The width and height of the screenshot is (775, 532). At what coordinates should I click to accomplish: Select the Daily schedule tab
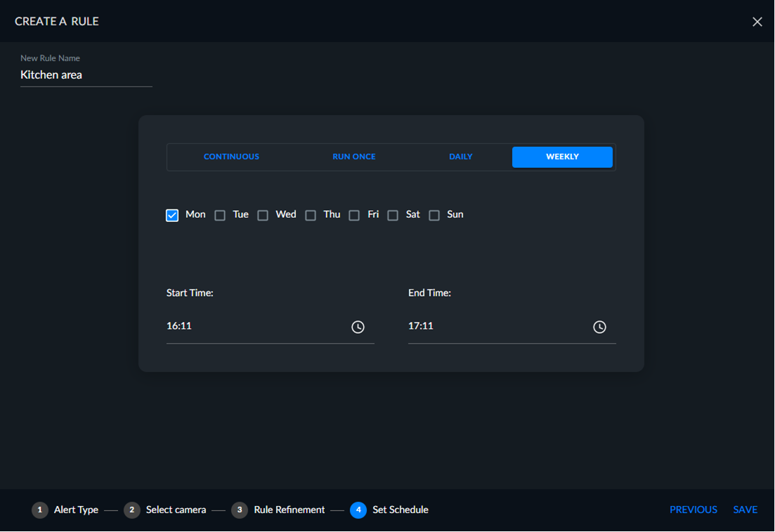(461, 157)
